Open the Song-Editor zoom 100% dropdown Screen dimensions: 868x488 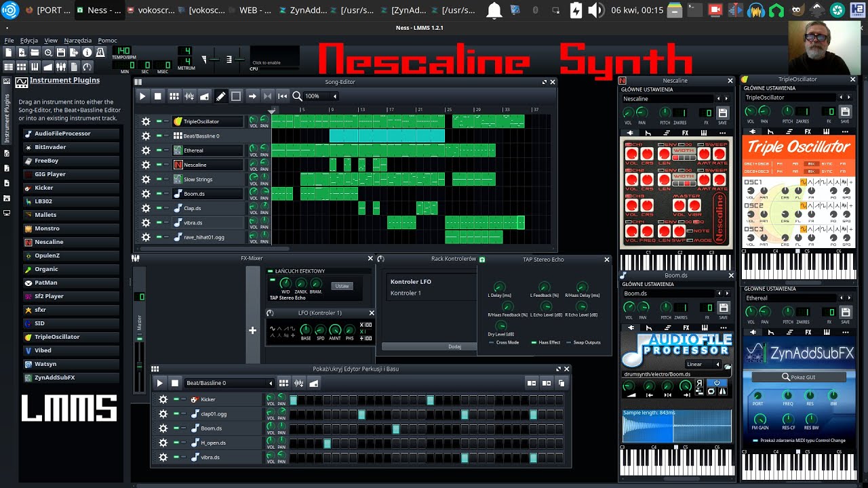(321, 96)
